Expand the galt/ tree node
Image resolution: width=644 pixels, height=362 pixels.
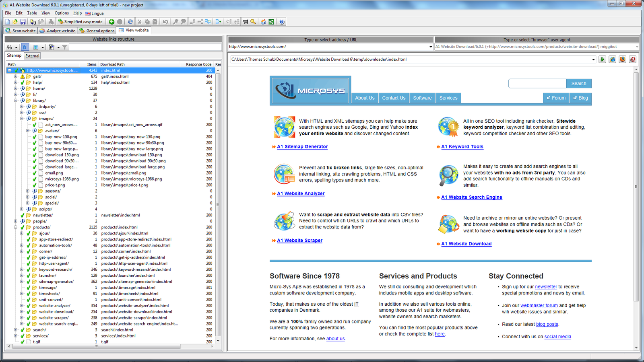click(16, 76)
